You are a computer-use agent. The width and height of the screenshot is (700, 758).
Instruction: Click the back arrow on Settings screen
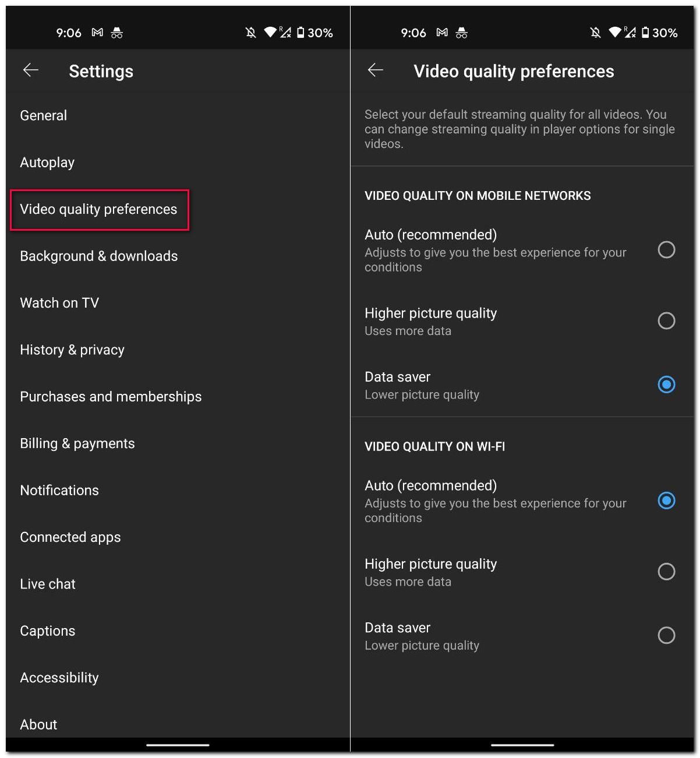pos(30,70)
